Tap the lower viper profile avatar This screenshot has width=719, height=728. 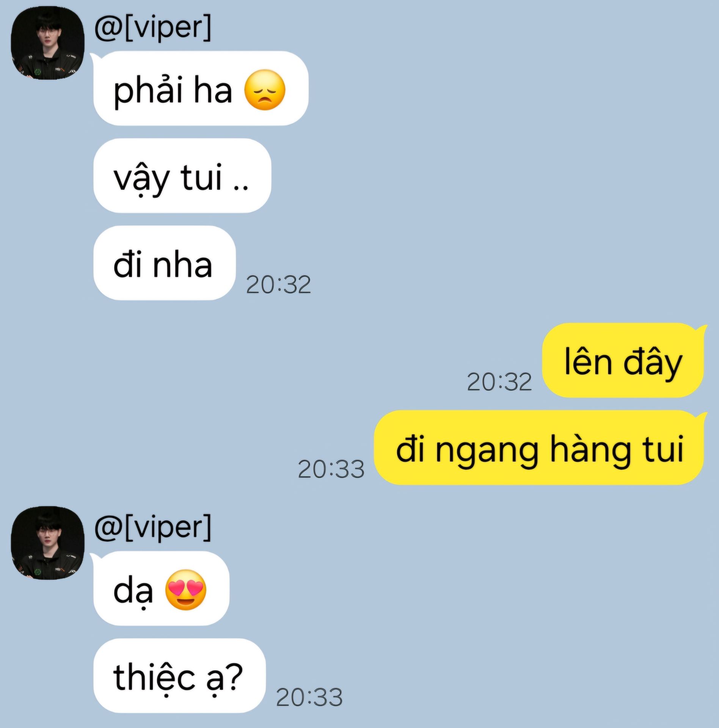[47, 543]
